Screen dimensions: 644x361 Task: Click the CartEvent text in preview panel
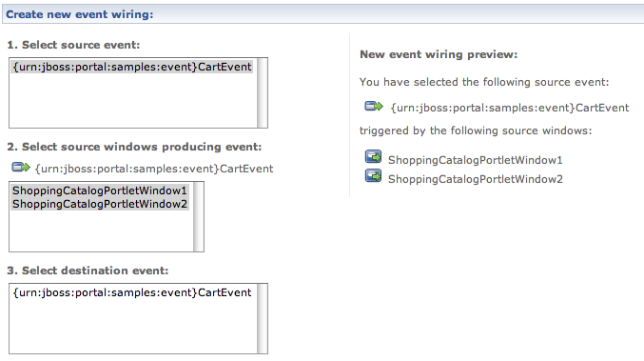point(509,108)
